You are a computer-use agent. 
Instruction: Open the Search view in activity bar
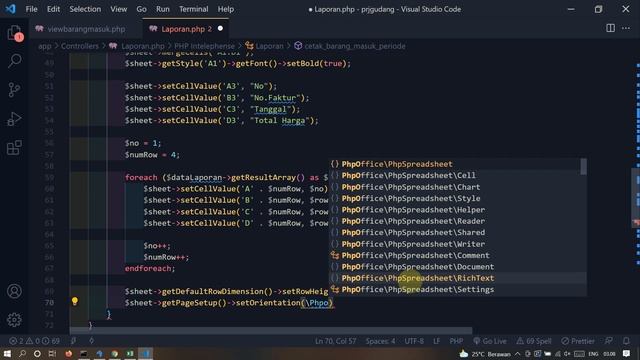click(14, 61)
